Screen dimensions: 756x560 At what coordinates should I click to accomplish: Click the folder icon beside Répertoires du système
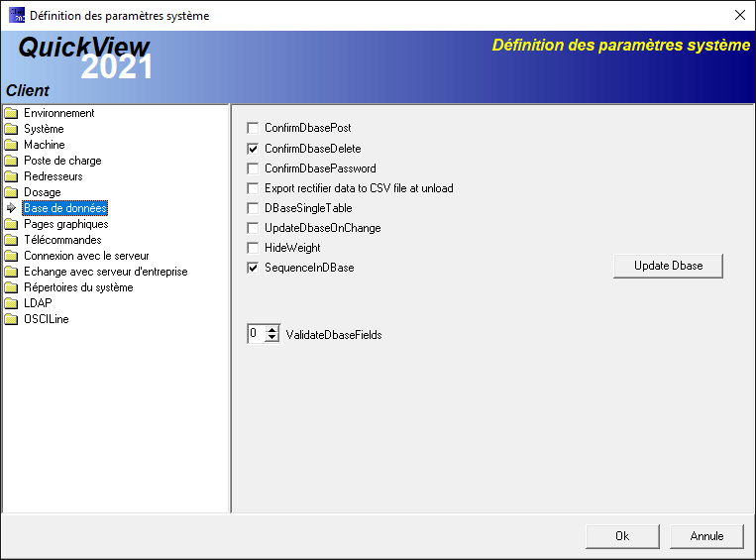click(11, 288)
